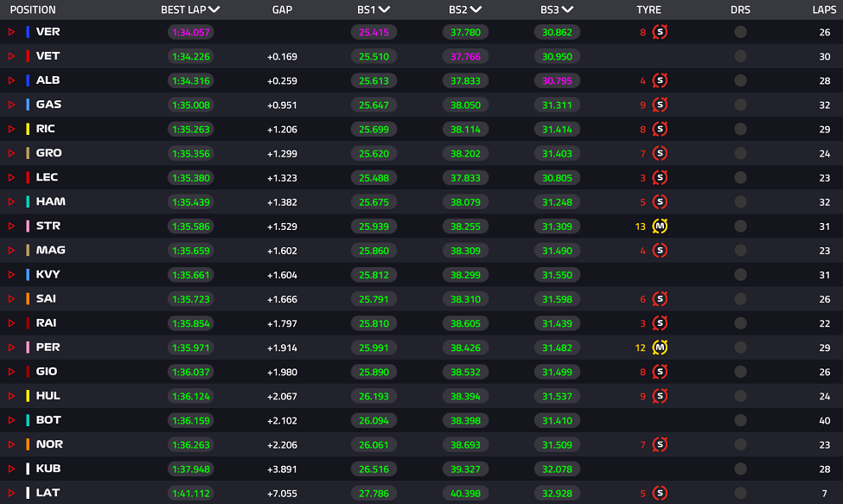Open the BS3 column dropdown
Viewport: 843px width, 504px height.
567,10
